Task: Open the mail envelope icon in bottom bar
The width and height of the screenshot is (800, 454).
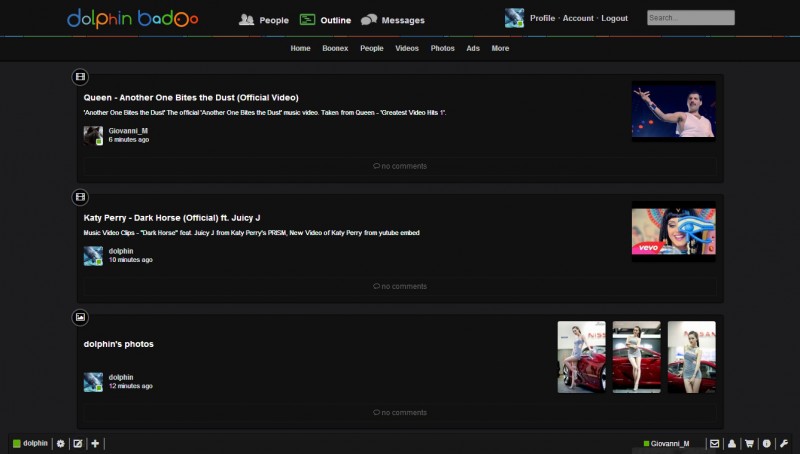Action: coord(714,443)
